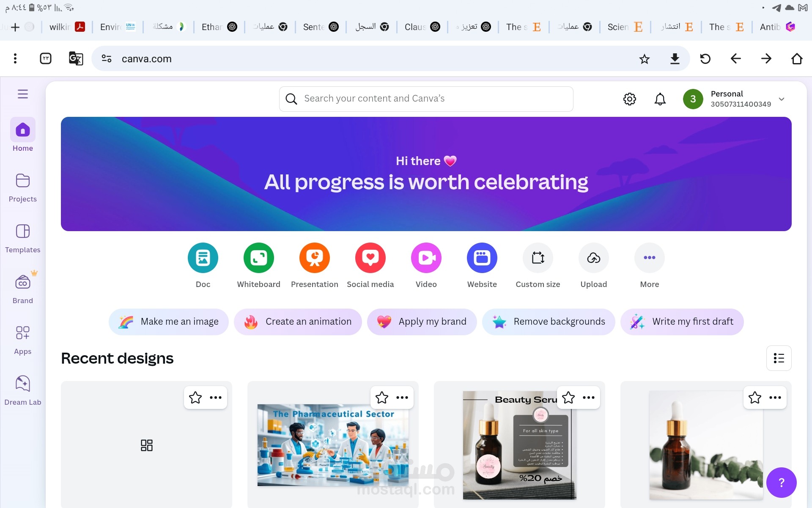View notifications bell
Image resolution: width=812 pixels, height=508 pixels.
[660, 99]
